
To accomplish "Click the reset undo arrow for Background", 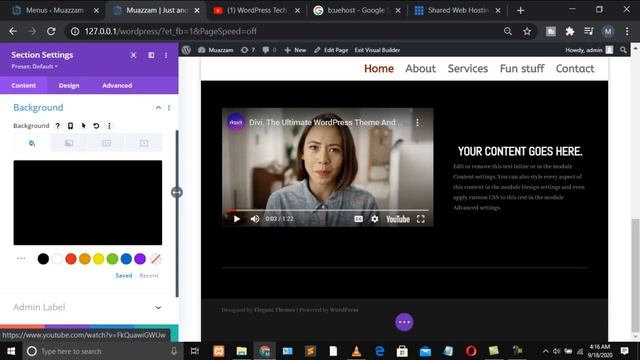I will click(96, 126).
